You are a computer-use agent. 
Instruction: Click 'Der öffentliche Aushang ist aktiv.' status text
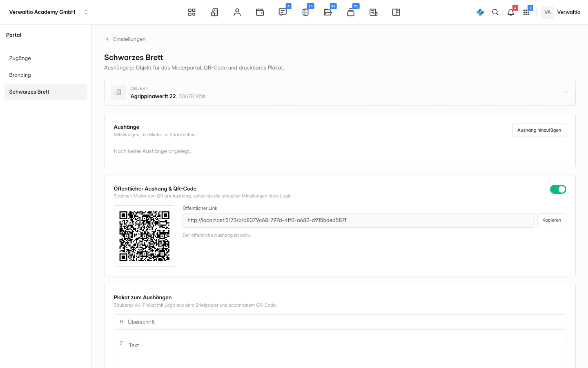(x=217, y=236)
